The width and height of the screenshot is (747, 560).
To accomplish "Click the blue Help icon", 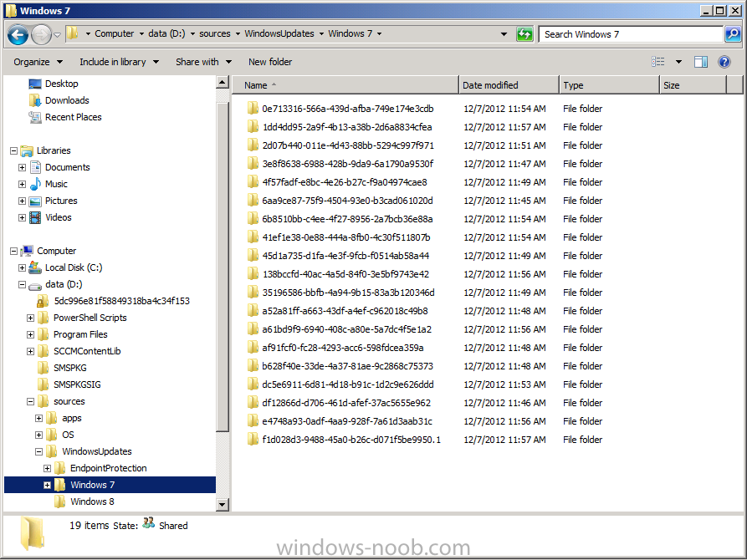I will pyautogui.click(x=724, y=62).
